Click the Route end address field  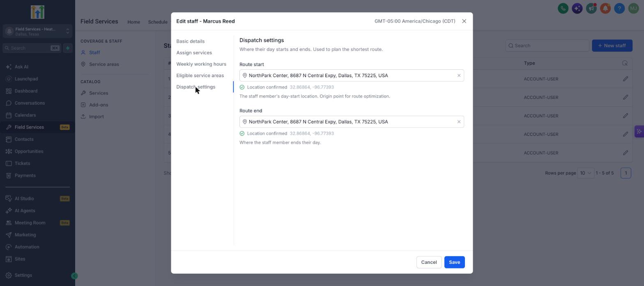click(352, 122)
